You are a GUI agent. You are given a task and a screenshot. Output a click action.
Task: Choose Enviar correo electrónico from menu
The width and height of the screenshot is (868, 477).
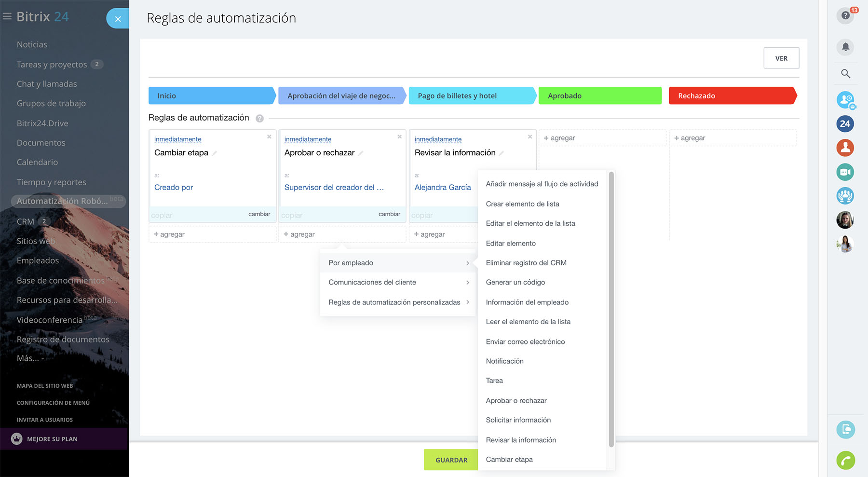pos(525,341)
